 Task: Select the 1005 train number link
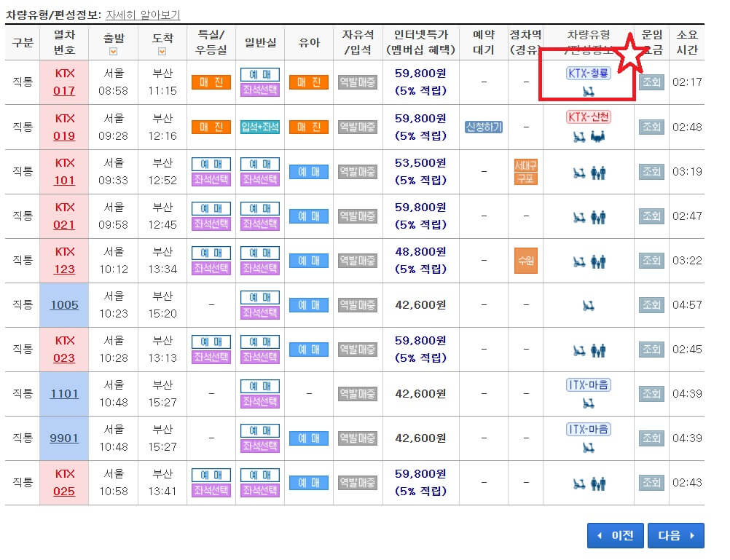point(64,304)
